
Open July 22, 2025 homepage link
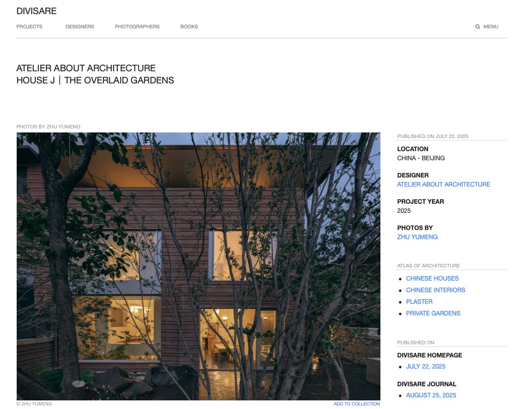pyautogui.click(x=426, y=366)
